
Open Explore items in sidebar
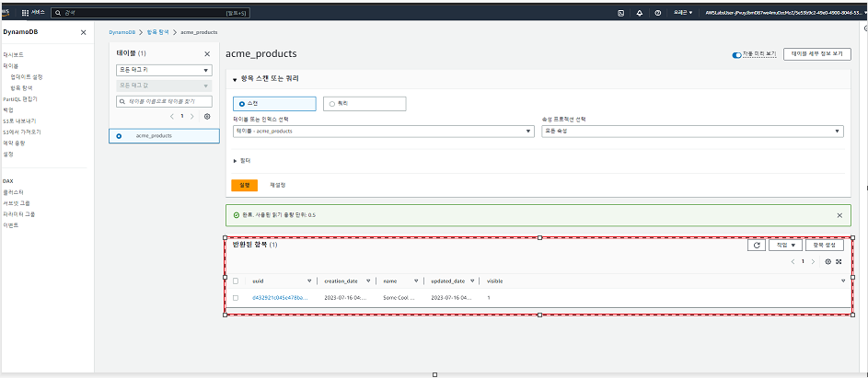(21, 88)
